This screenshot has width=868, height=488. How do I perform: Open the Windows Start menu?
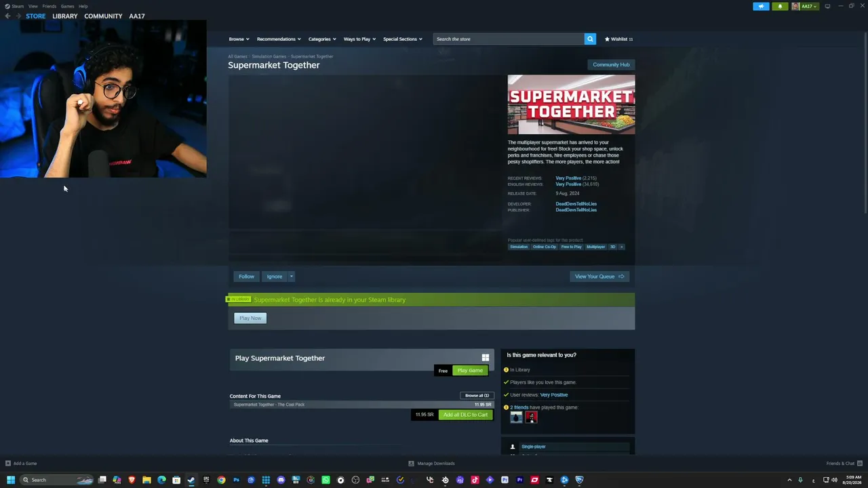click(10, 480)
